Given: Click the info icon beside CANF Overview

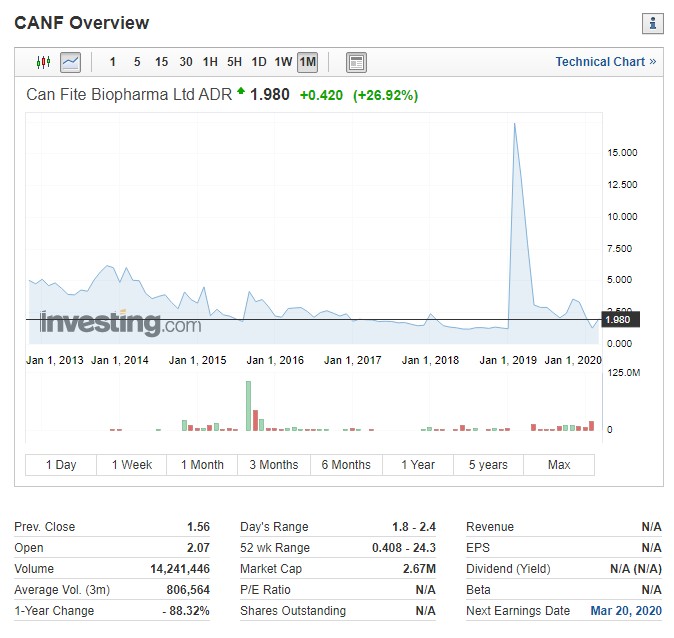Looking at the screenshot, I should pos(653,23).
